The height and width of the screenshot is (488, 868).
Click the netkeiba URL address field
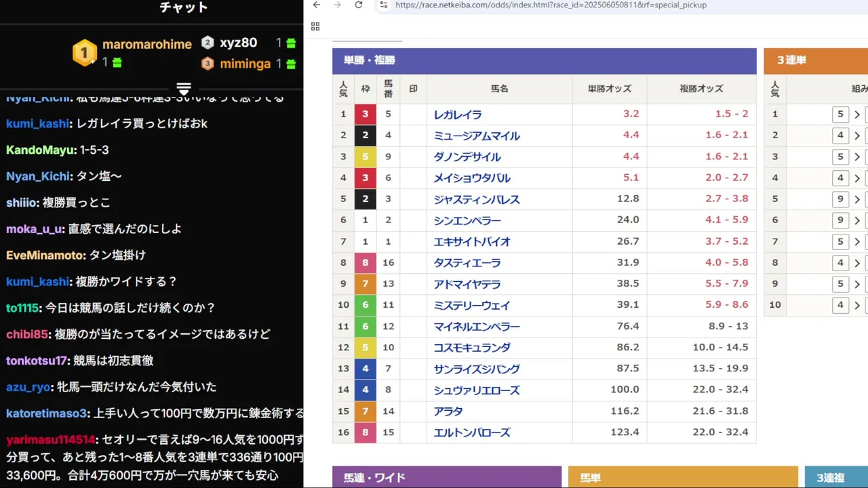pos(551,5)
